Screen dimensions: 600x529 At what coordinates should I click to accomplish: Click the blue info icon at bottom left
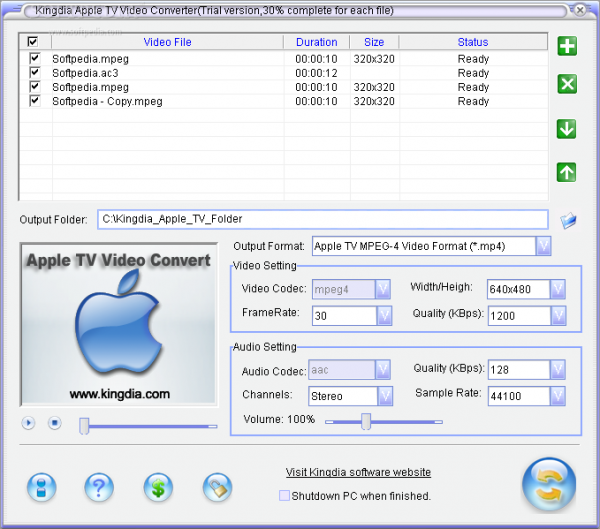41,487
